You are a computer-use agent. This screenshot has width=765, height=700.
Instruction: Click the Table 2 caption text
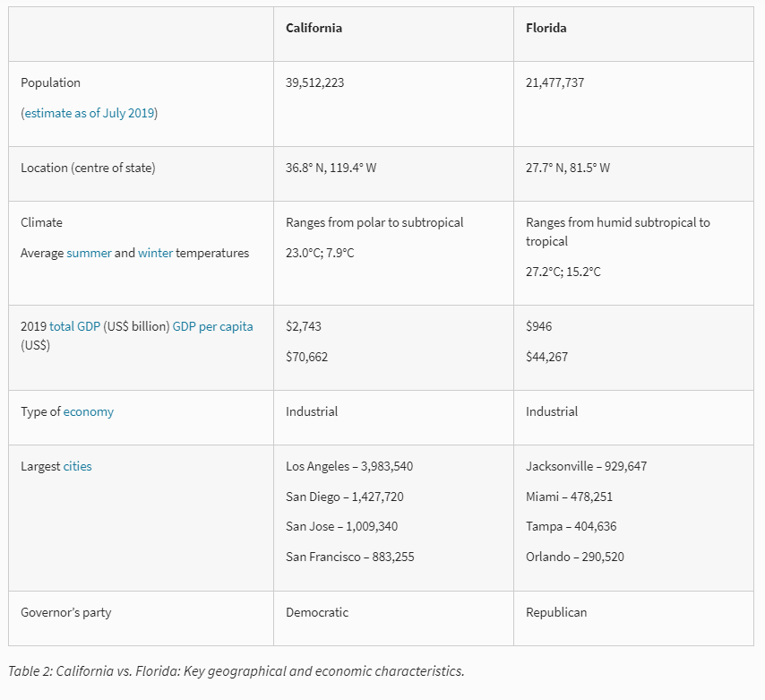tap(236, 670)
